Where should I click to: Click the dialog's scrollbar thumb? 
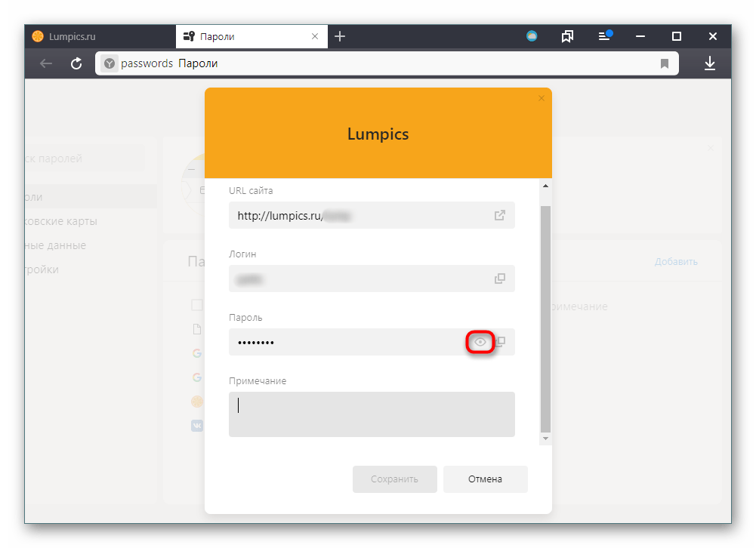pyautogui.click(x=546, y=317)
